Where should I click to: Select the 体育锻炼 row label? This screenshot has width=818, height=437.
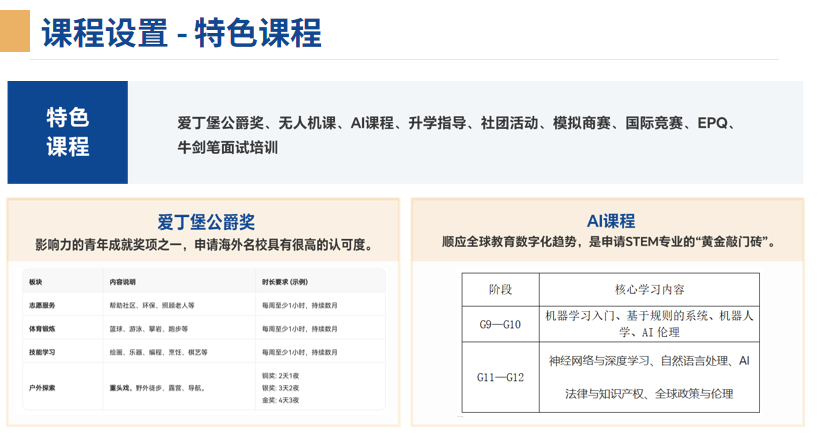(x=44, y=328)
